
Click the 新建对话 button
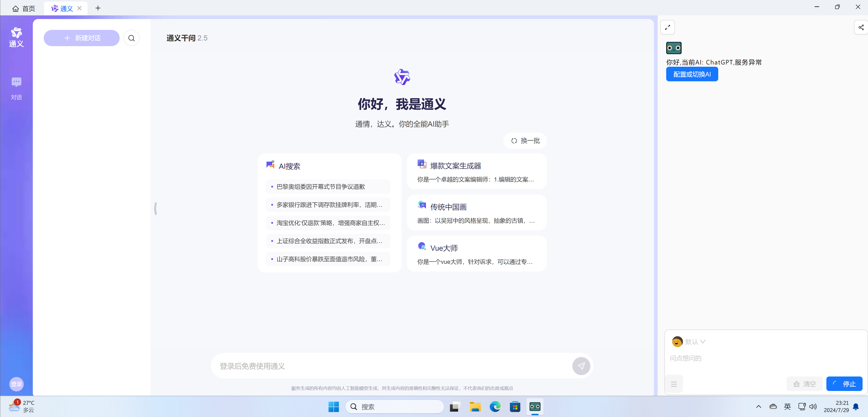81,38
